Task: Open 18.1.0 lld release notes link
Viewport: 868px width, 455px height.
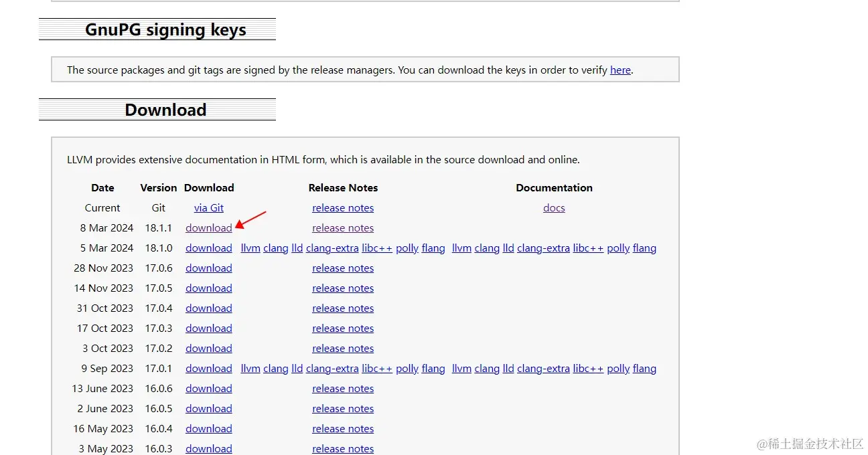Action: pyautogui.click(x=297, y=248)
